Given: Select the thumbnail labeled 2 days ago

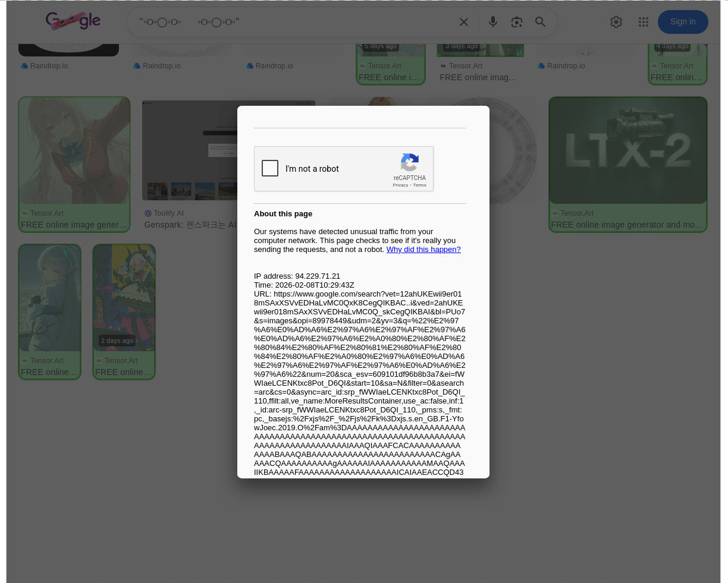Looking at the screenshot, I should click(124, 298).
